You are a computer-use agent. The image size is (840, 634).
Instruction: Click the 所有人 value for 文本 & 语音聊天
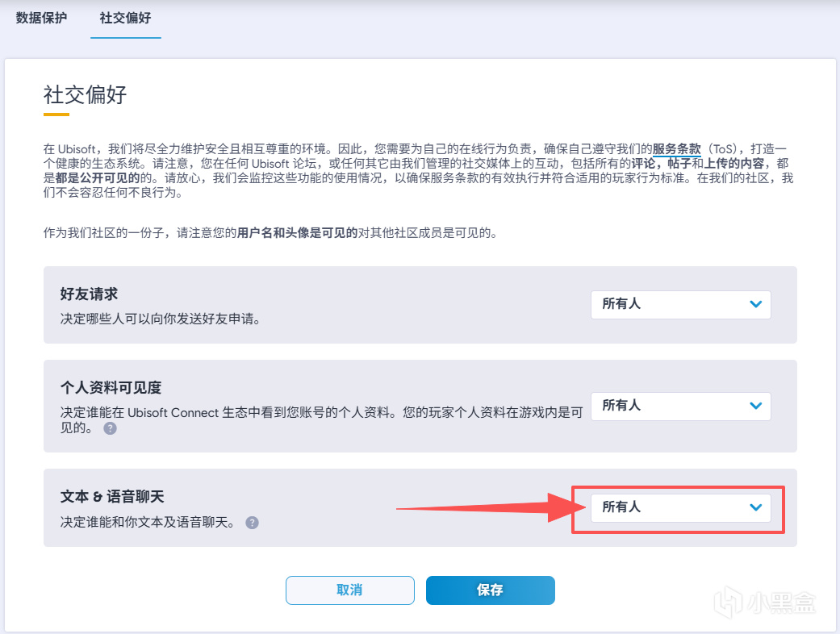pyautogui.click(x=621, y=507)
